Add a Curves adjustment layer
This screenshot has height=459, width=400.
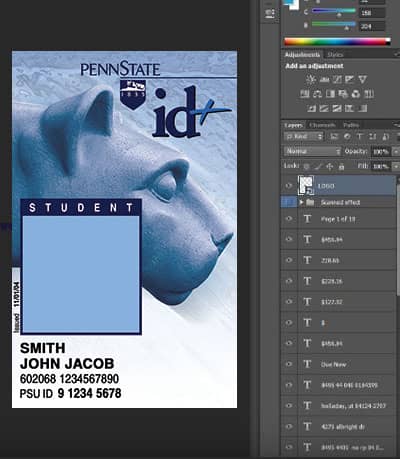point(337,79)
